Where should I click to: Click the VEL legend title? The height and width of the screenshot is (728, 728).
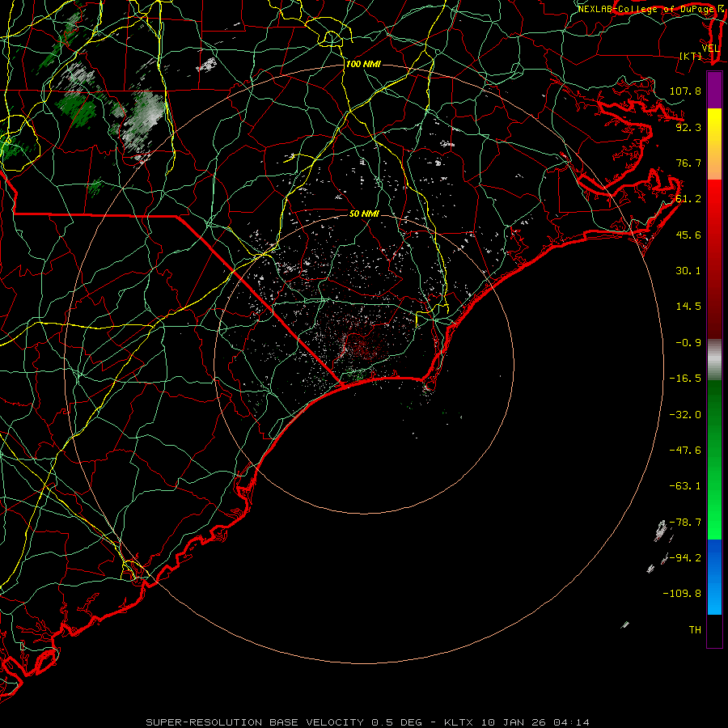click(711, 48)
